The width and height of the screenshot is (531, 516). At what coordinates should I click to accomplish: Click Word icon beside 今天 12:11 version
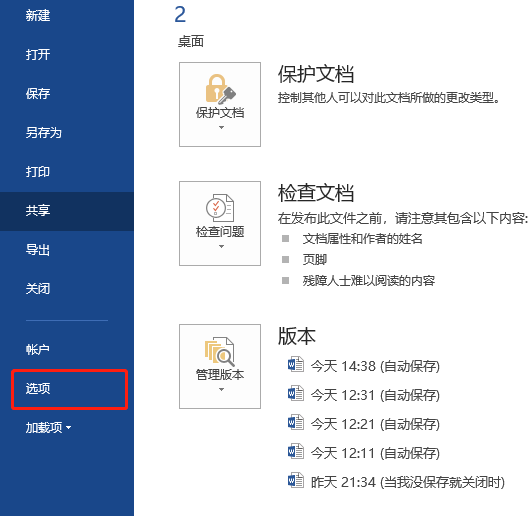[296, 452]
